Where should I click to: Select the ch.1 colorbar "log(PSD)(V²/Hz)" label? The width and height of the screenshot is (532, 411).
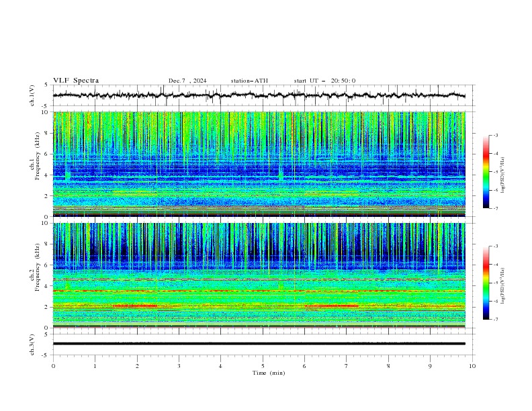(x=502, y=175)
